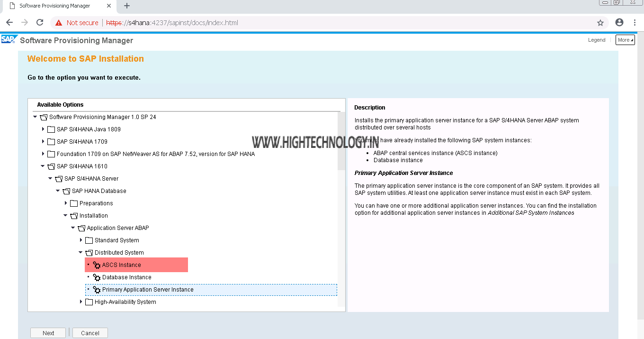Open the More dropdown menu

(x=626, y=40)
